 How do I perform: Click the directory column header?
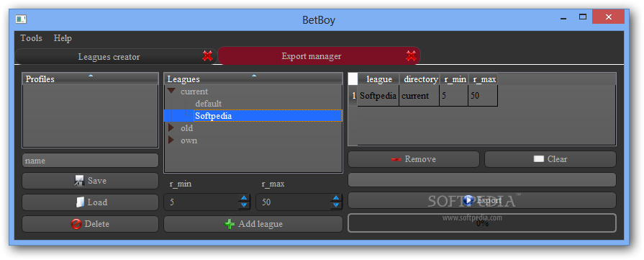click(419, 79)
